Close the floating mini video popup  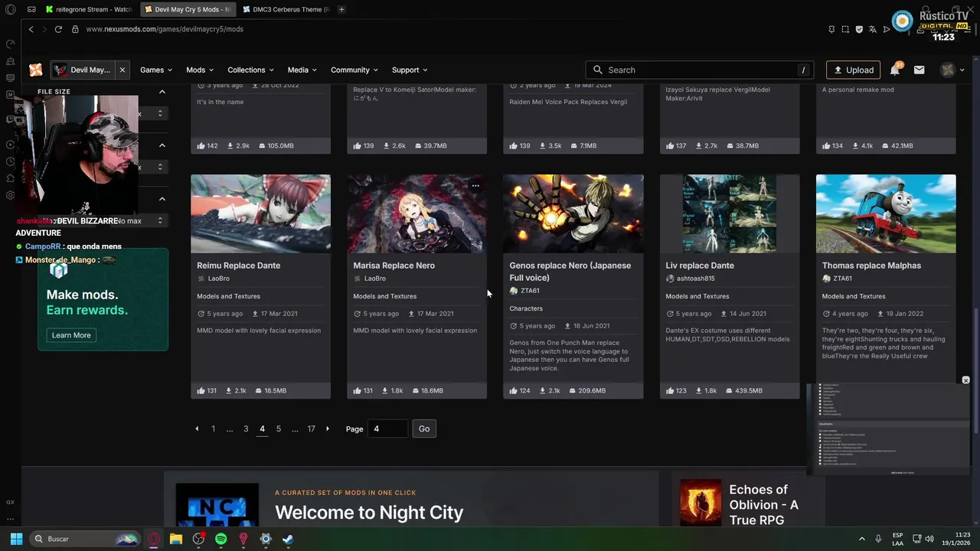click(x=965, y=380)
